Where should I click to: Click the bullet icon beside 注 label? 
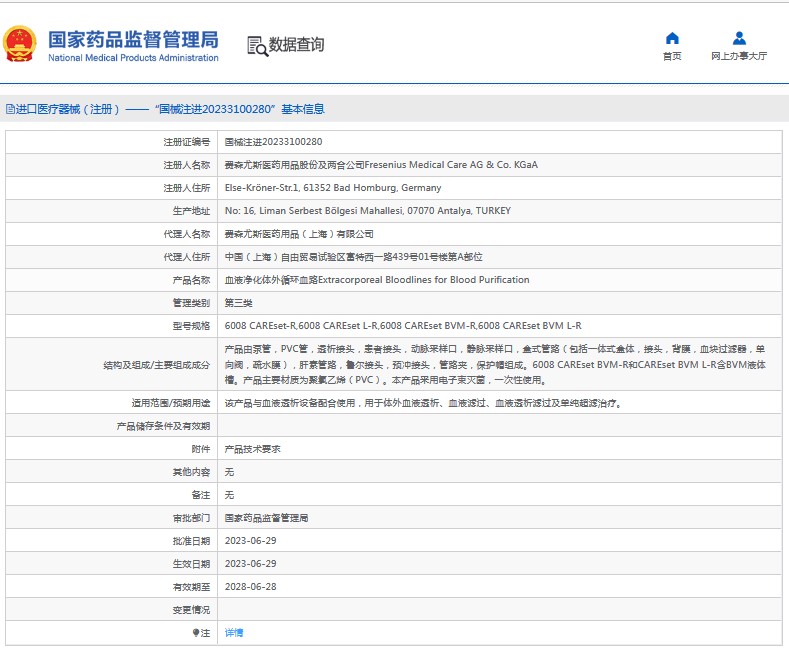pyautogui.click(x=196, y=633)
